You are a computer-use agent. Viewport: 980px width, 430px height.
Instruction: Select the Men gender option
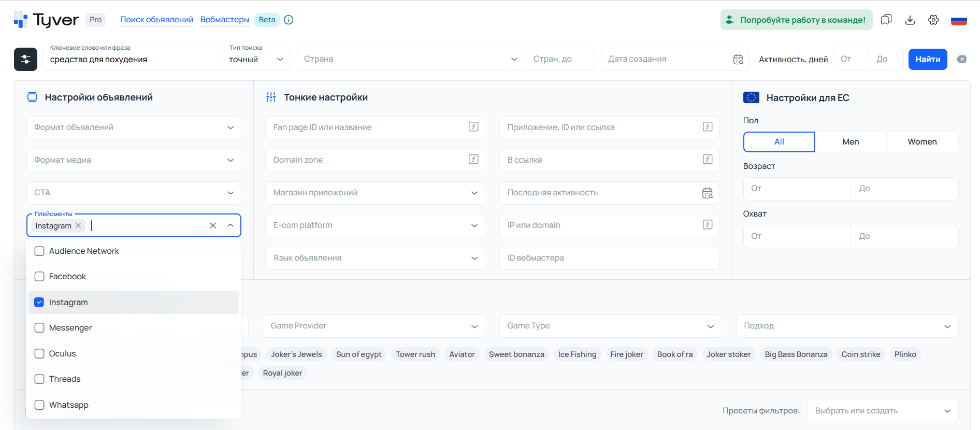851,142
